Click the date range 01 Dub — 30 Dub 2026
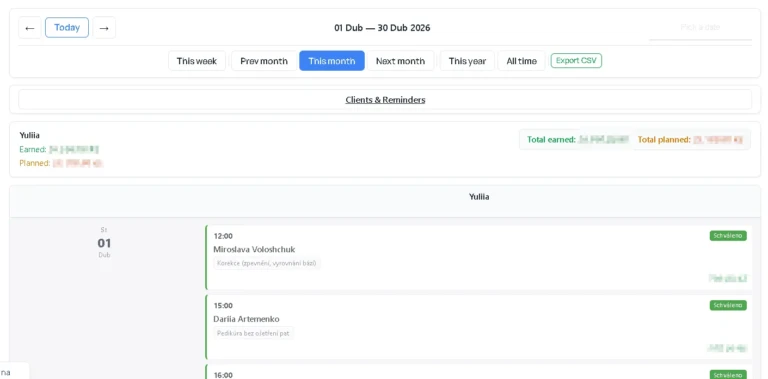This screenshot has width=768, height=379. pyautogui.click(x=382, y=28)
